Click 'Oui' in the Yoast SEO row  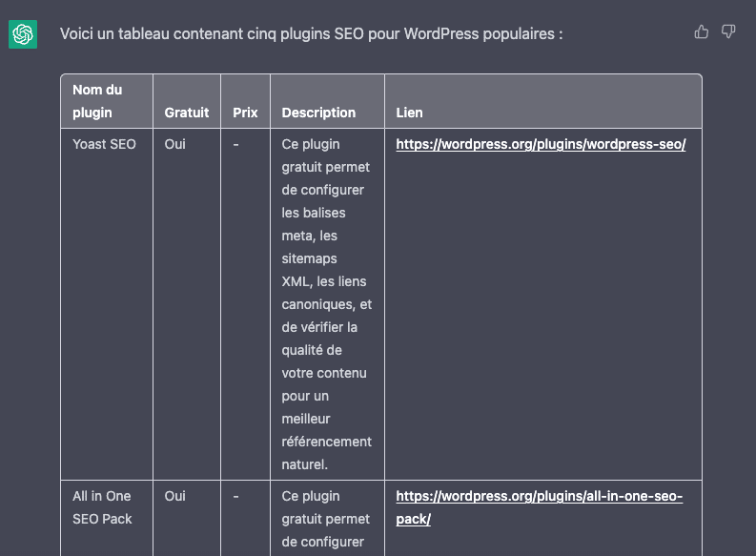pos(174,145)
